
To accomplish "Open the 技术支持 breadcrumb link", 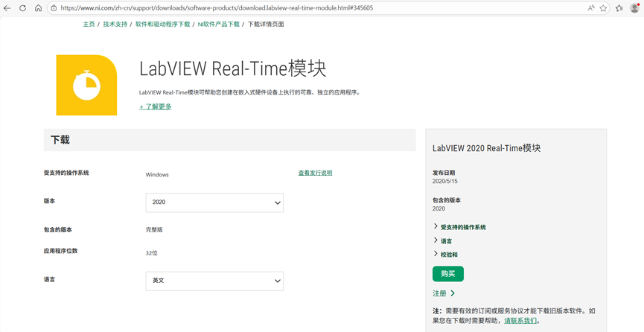I will [x=115, y=25].
